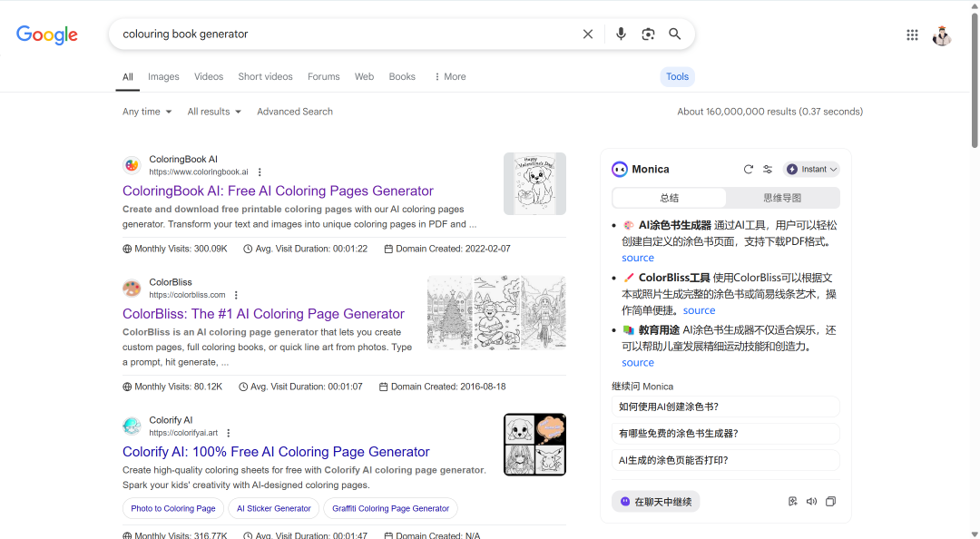Click the https://colorifyai.art URL text
The height and width of the screenshot is (539, 980).
click(183, 433)
